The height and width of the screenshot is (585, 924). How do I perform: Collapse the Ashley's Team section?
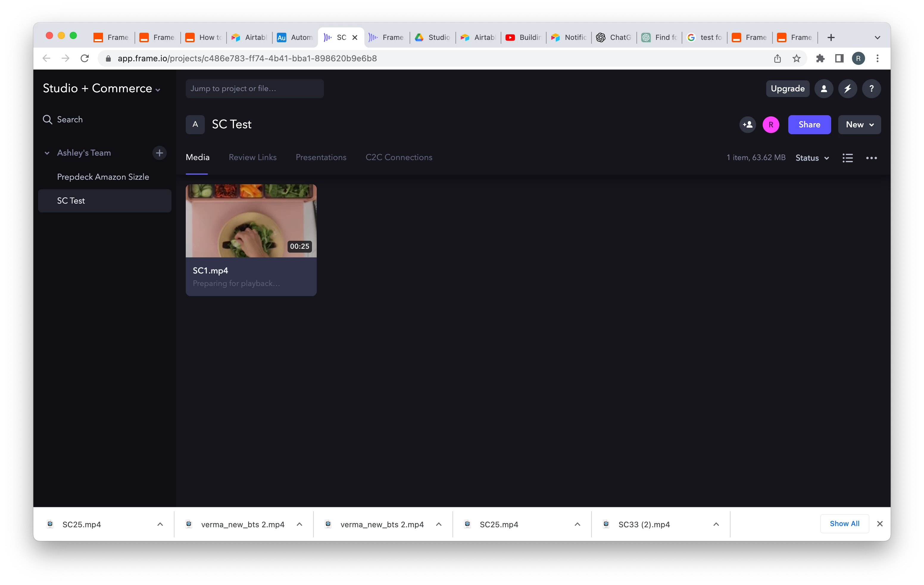point(47,153)
